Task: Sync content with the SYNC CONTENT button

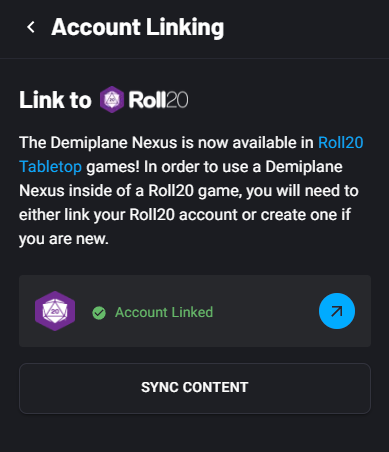Action: [x=195, y=388]
